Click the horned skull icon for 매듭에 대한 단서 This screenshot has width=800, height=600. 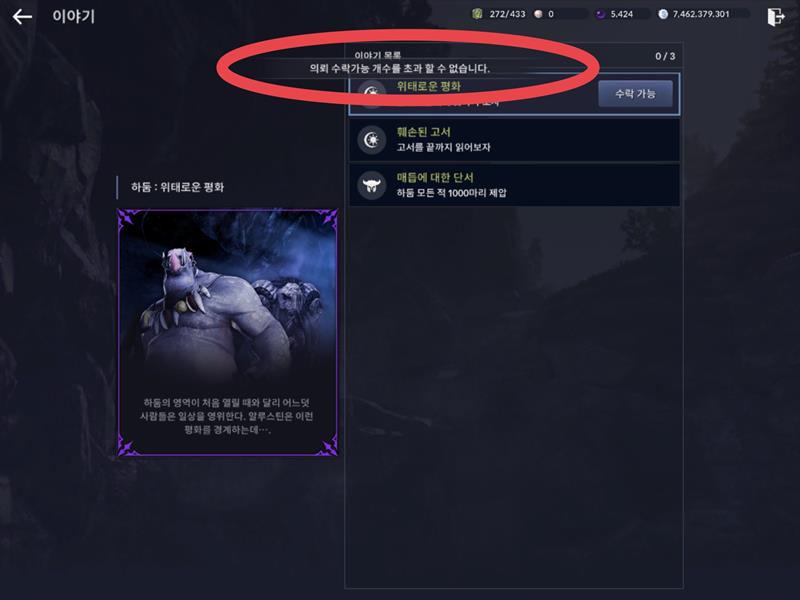372,185
